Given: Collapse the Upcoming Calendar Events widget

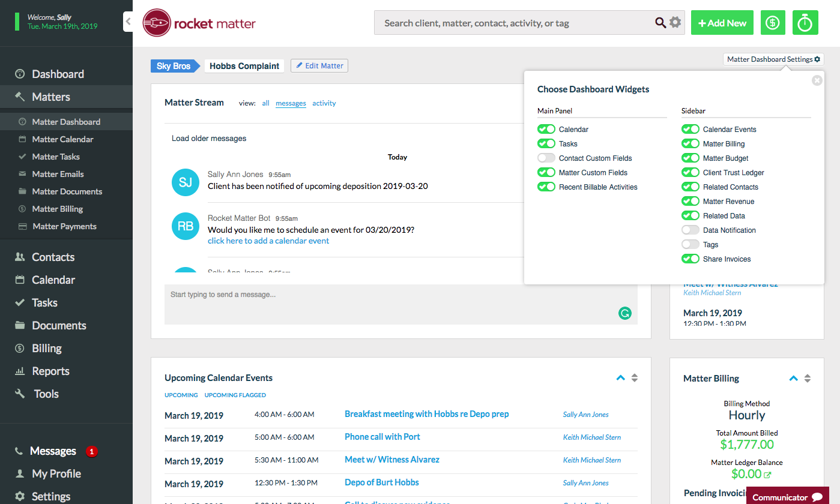Looking at the screenshot, I should point(620,378).
